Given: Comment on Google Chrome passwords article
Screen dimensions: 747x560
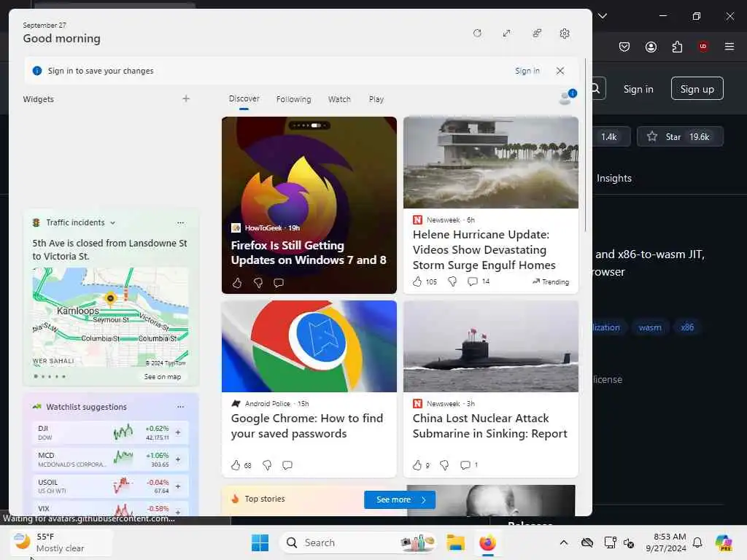Looking at the screenshot, I should point(287,465).
